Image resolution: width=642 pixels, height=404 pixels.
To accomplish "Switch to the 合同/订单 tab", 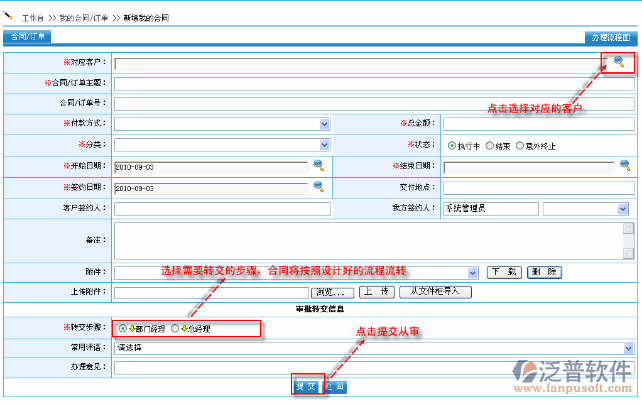I will tap(27, 37).
